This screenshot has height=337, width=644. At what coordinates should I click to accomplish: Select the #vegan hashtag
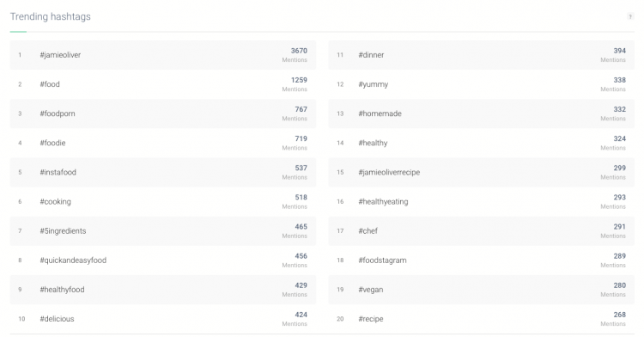pyautogui.click(x=370, y=290)
